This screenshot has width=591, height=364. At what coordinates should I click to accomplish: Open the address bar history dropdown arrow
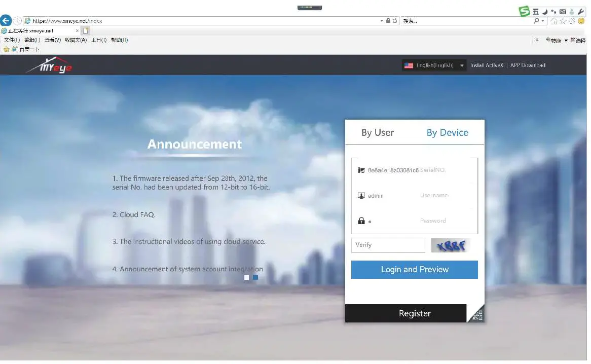pyautogui.click(x=382, y=21)
